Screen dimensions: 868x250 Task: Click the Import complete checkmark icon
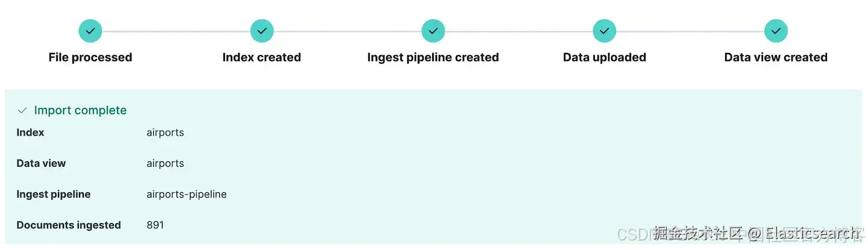point(22,111)
